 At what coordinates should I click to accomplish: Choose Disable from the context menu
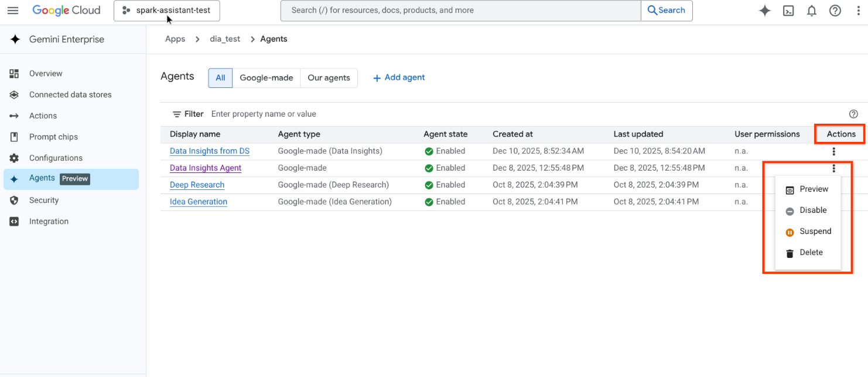tap(812, 210)
